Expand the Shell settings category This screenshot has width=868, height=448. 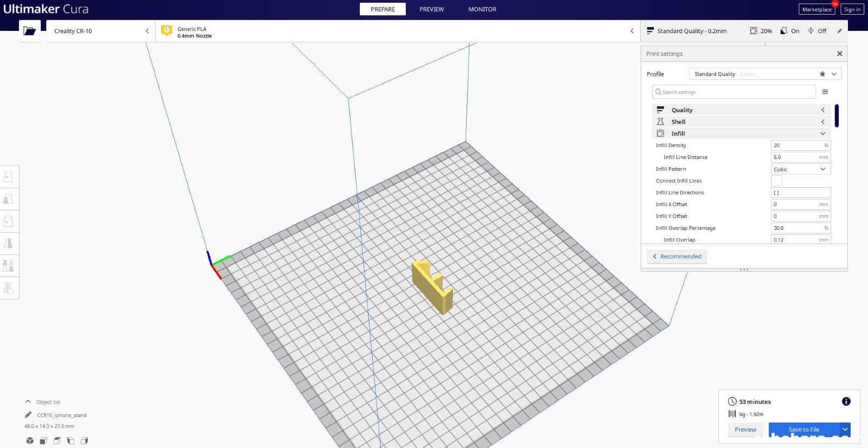coord(741,122)
